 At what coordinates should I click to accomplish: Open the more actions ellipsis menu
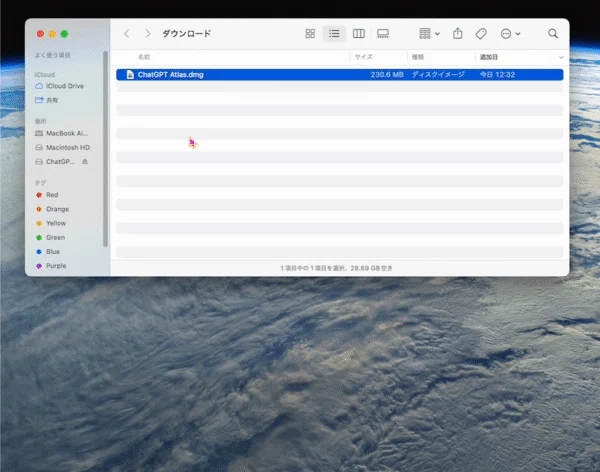(510, 34)
